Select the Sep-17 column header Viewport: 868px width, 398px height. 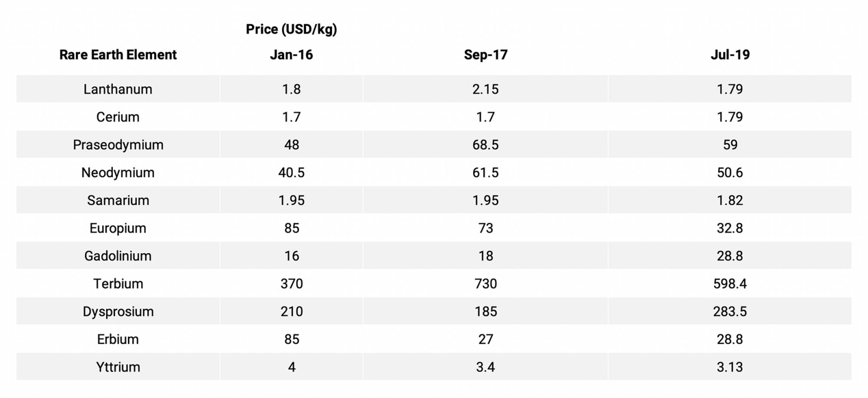coord(486,55)
